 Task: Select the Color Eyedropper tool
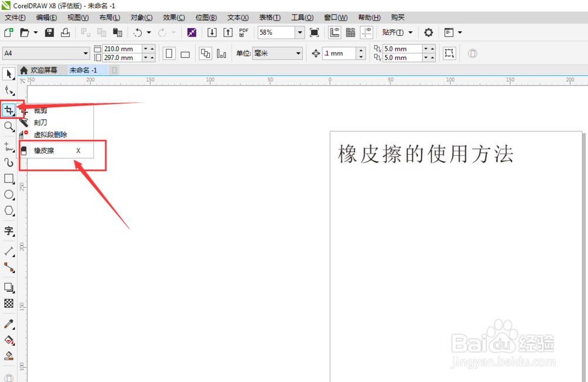coord(9,324)
